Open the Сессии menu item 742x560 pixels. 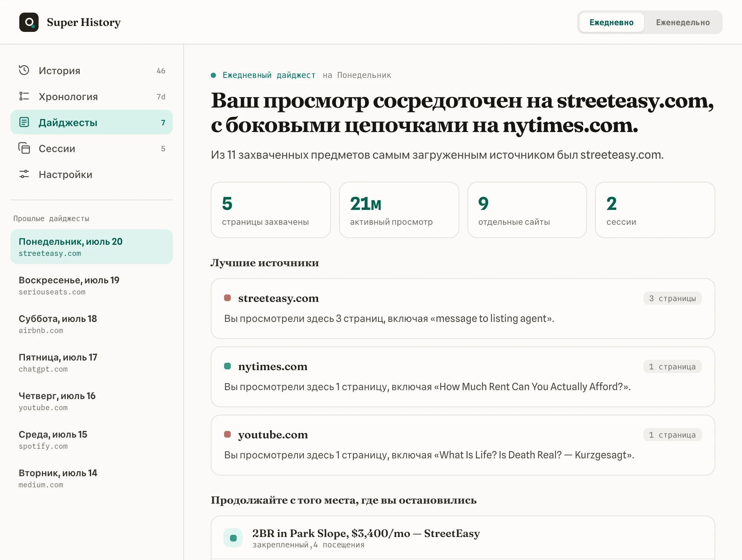coord(92,148)
